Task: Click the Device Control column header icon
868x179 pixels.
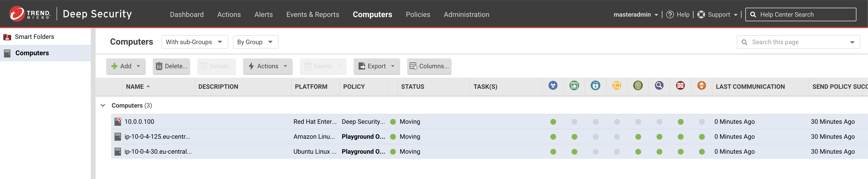Action: tap(595, 85)
